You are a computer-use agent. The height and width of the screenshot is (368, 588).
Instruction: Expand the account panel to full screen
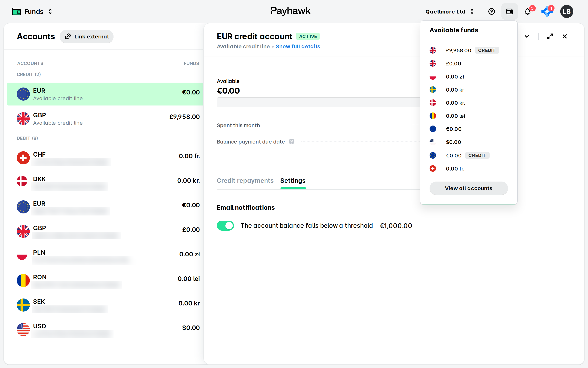click(x=550, y=37)
